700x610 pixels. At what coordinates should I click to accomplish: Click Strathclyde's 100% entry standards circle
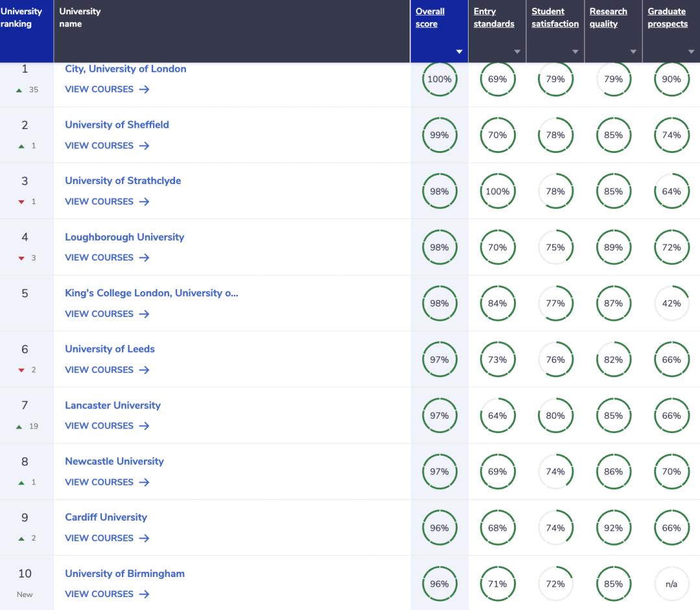coord(497,191)
